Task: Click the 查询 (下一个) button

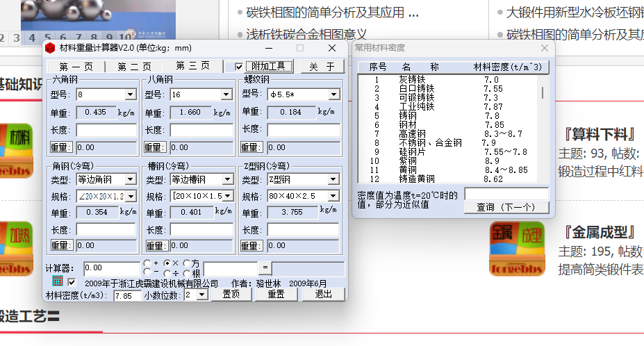Action: 506,207
